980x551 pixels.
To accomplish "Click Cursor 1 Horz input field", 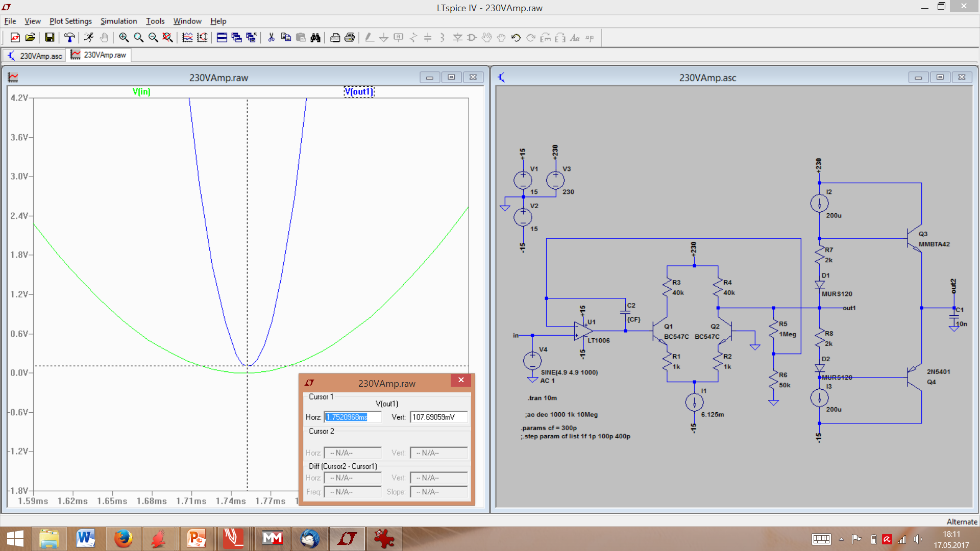I will click(x=353, y=417).
